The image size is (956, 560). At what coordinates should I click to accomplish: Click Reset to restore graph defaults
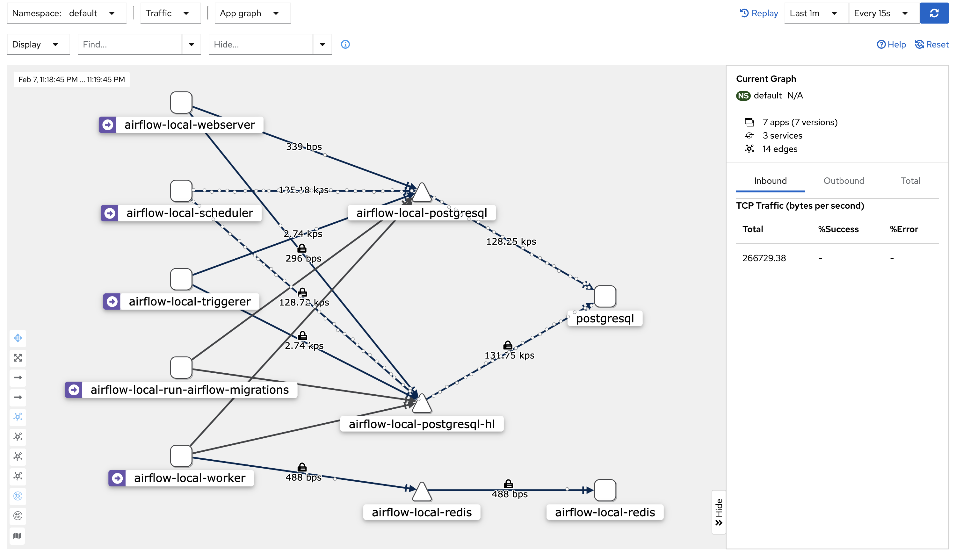pyautogui.click(x=931, y=44)
